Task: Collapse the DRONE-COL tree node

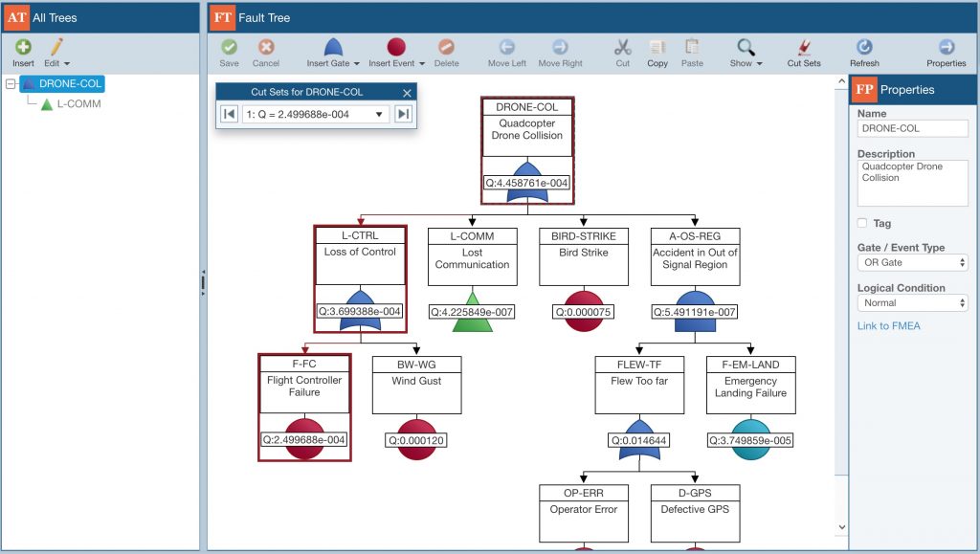Action: pos(11,83)
